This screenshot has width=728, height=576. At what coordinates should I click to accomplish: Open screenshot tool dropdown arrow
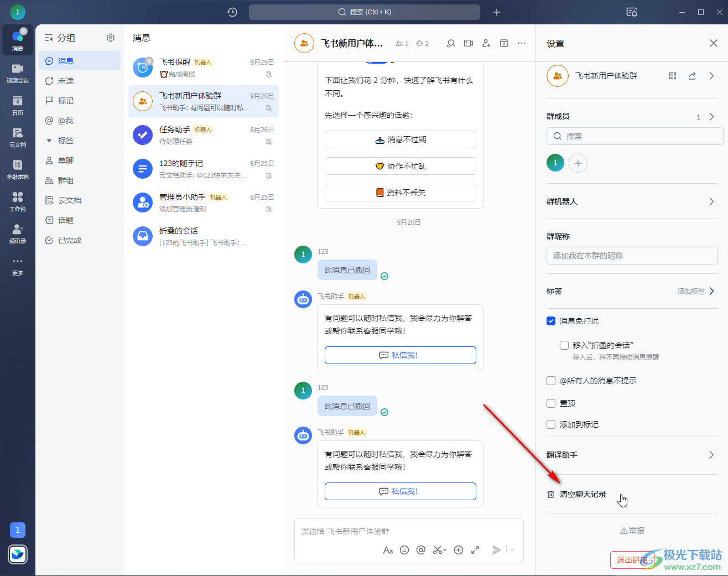coord(444,551)
